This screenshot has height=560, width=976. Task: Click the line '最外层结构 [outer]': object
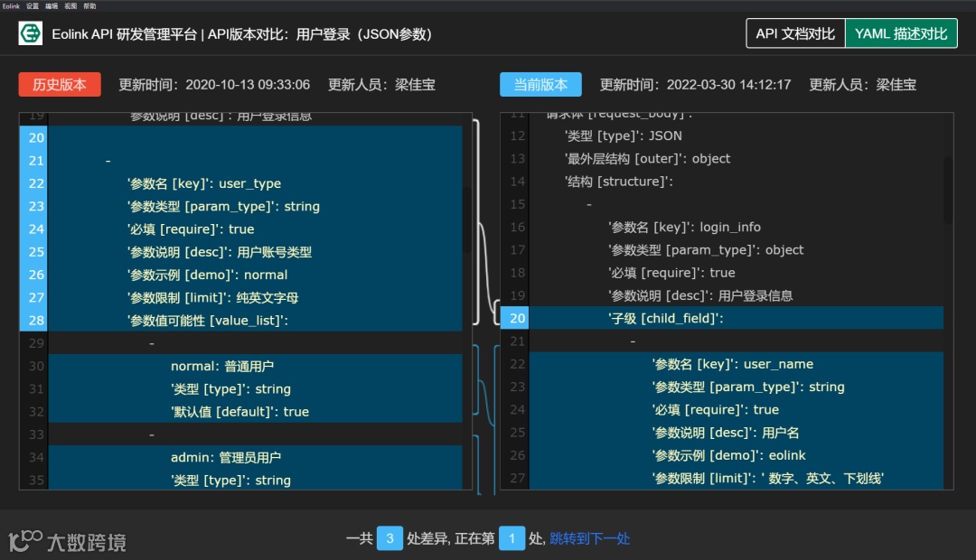point(647,159)
